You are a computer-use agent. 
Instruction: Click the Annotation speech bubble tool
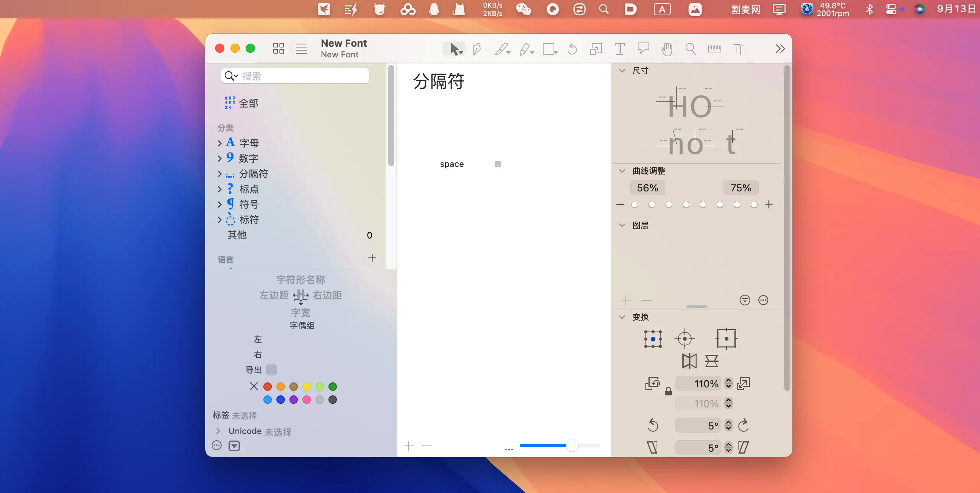point(643,49)
